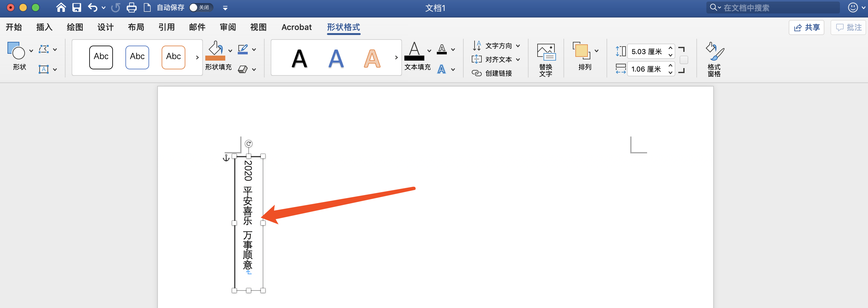Click the 批注 comments button
This screenshot has height=308, width=868.
tap(848, 27)
